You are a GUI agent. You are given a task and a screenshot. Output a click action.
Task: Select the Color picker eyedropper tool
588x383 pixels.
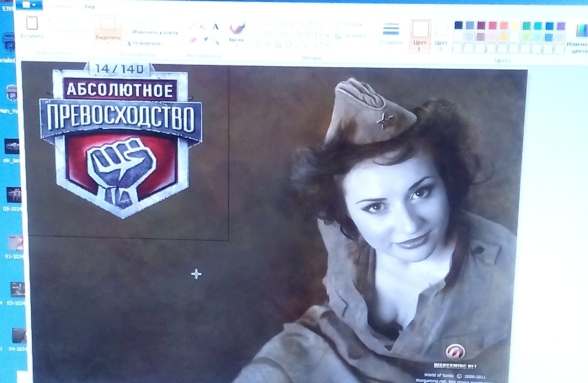tap(205, 40)
